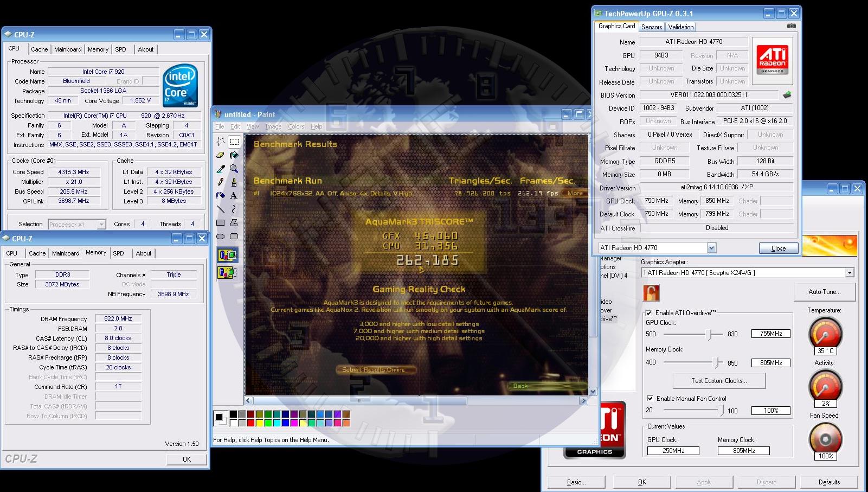Image resolution: width=868 pixels, height=492 pixels.
Task: Switch to the Validation tab in GPU-Z
Action: point(680,27)
